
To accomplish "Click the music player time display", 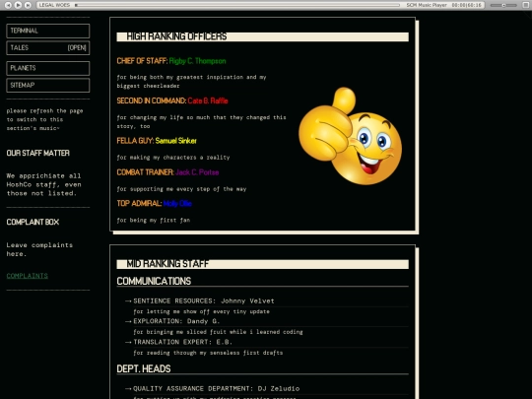I will click(467, 5).
